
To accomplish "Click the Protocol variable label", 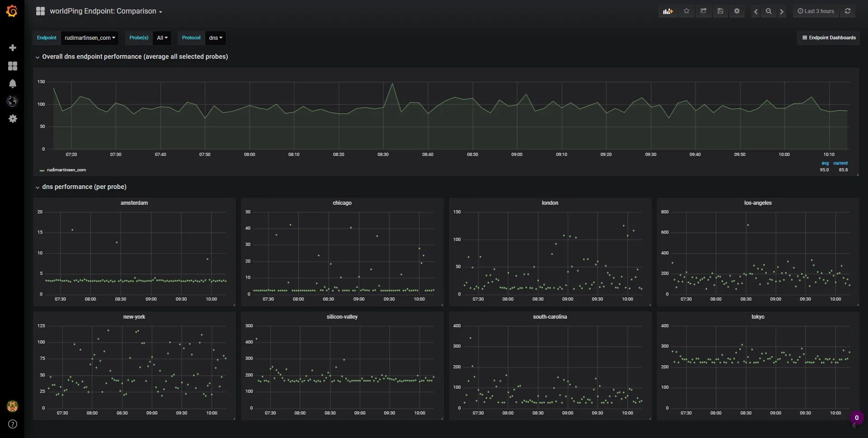I will click(191, 38).
